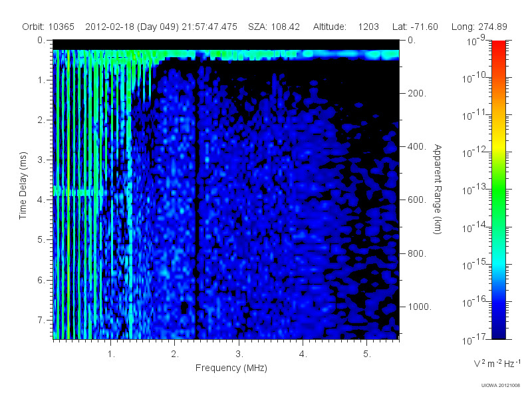
Task: Click the 10^-15 color scale label
Action: [474, 264]
